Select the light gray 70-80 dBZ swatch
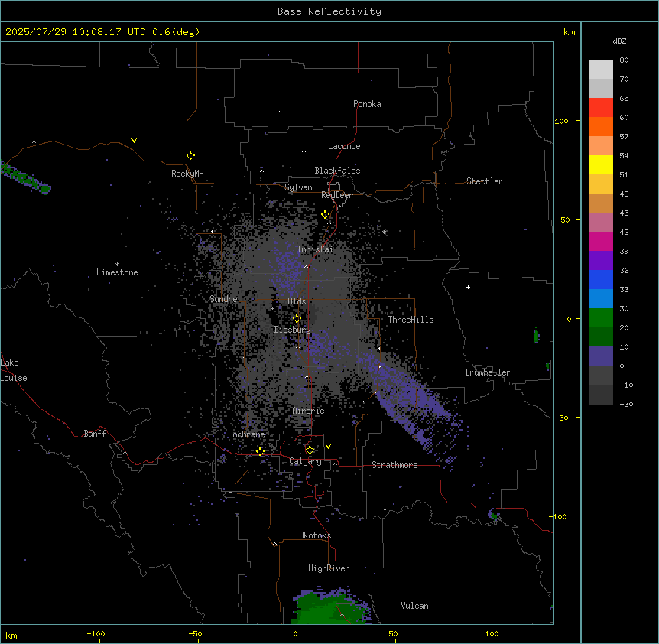The height and width of the screenshot is (644, 659). point(601,70)
